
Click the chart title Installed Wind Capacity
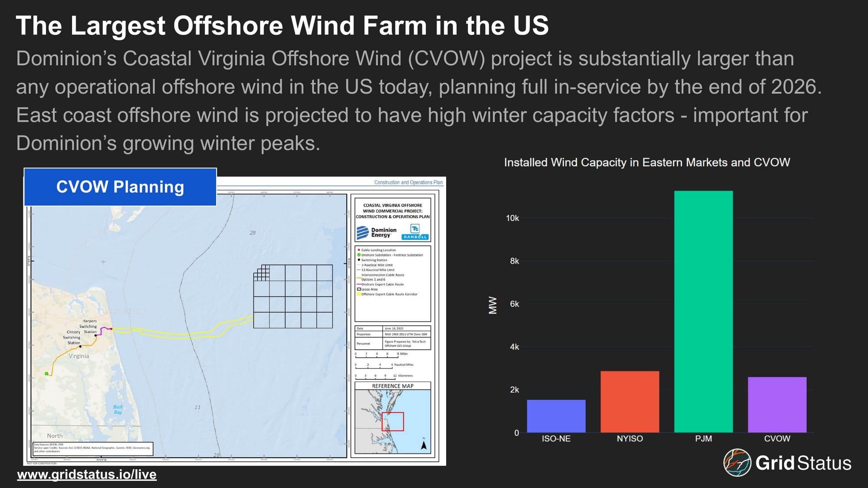[x=647, y=162]
